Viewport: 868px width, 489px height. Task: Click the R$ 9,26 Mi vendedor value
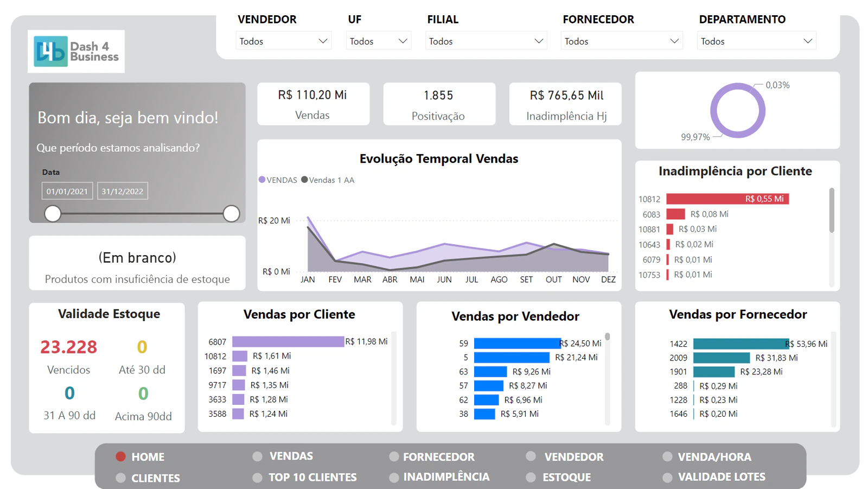coord(531,372)
